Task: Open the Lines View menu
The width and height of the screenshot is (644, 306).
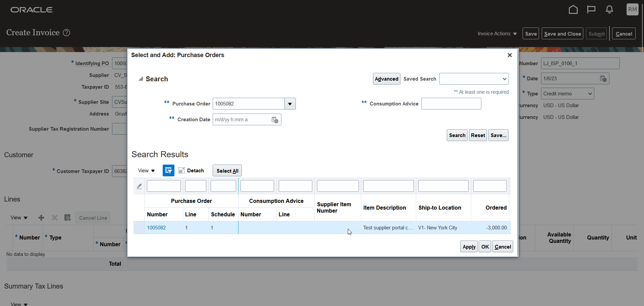Action: click(x=19, y=218)
